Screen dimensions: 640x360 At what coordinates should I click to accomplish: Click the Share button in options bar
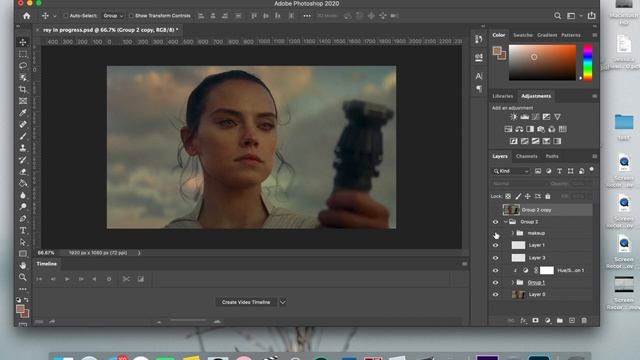point(591,16)
